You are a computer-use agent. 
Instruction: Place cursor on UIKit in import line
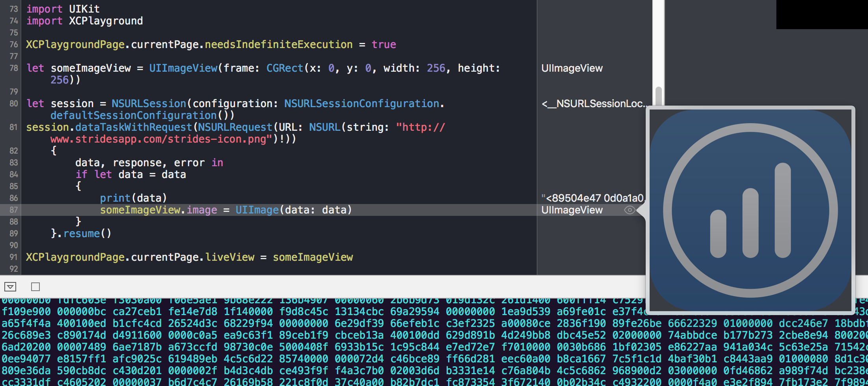tap(84, 9)
